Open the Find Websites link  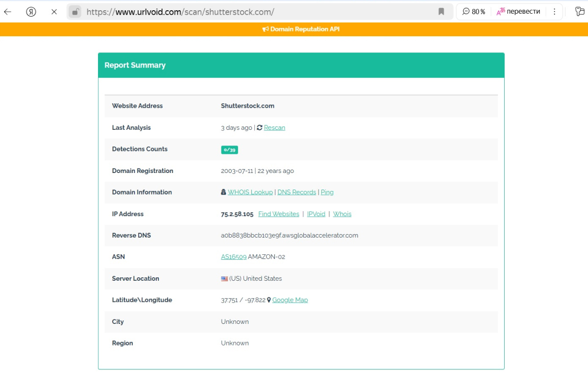pyautogui.click(x=279, y=214)
